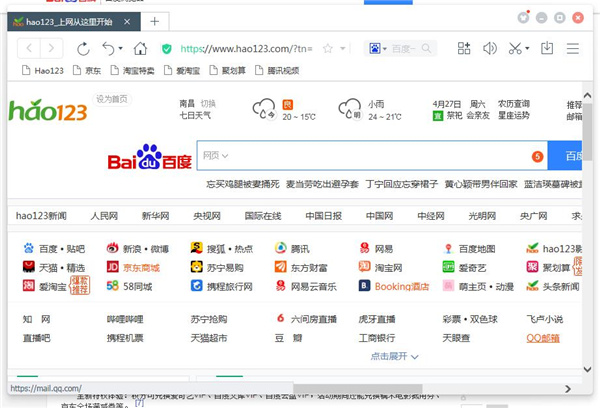
Task: Click the Baidu logo beside search box
Action: 150,157
